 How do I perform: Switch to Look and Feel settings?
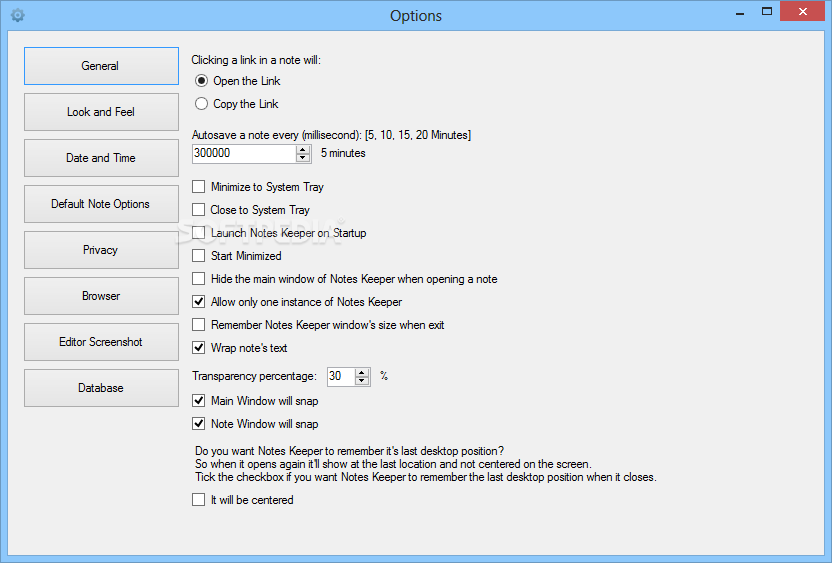coord(101,112)
